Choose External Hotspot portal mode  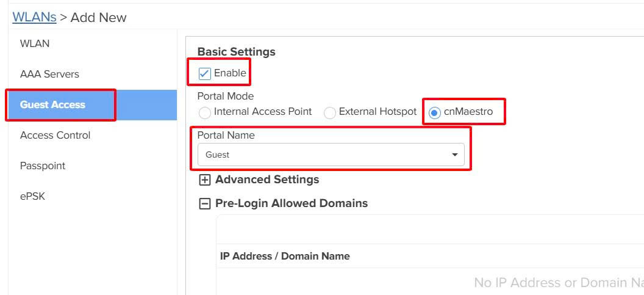330,113
